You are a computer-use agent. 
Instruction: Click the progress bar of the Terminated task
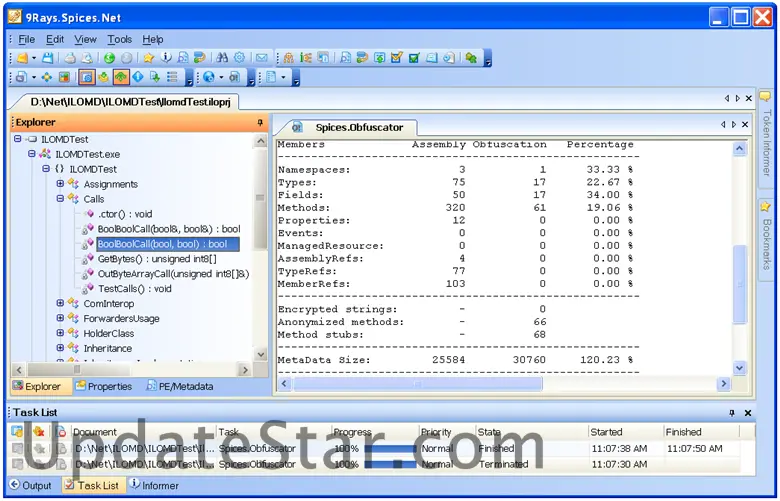click(390, 464)
